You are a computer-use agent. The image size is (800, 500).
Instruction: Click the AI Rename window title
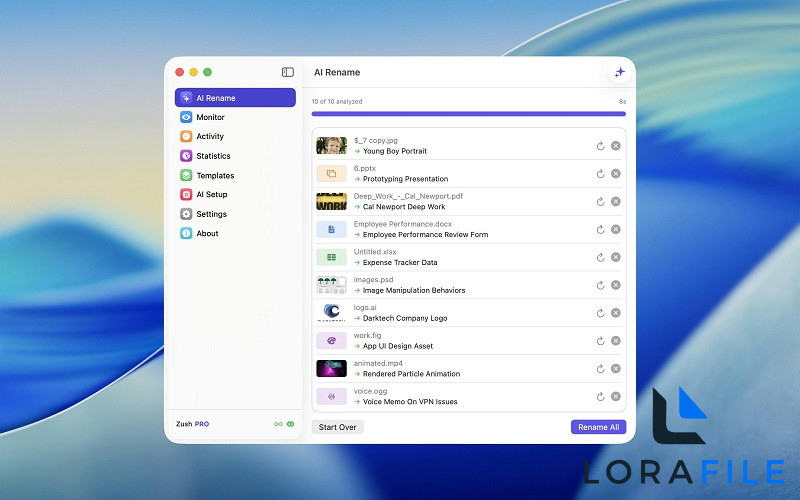click(337, 72)
